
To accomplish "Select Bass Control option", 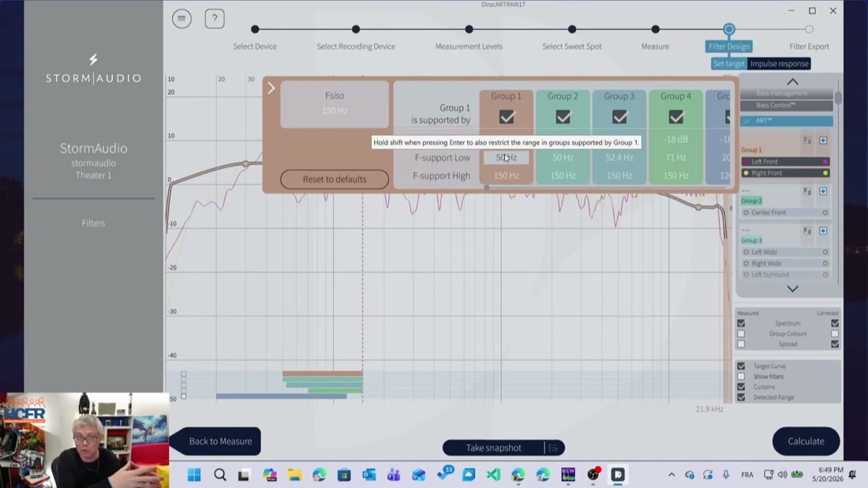I will (x=787, y=105).
